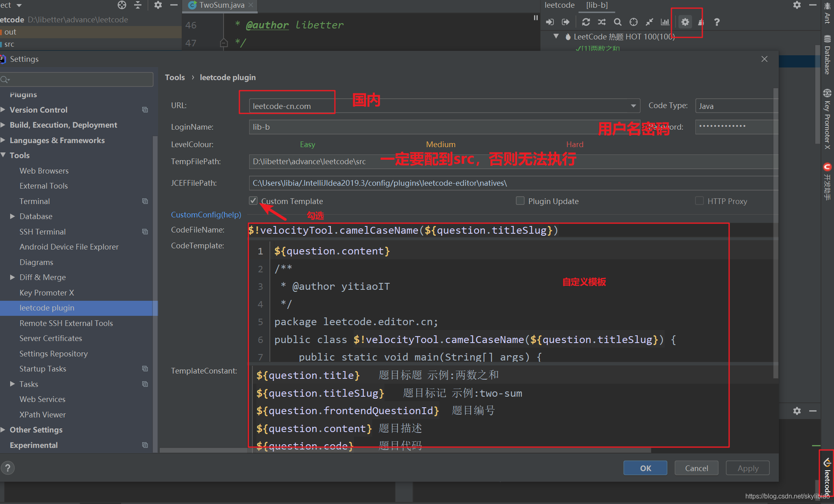Image resolution: width=834 pixels, height=504 pixels.
Task: Open the leetcode question search
Action: [618, 22]
